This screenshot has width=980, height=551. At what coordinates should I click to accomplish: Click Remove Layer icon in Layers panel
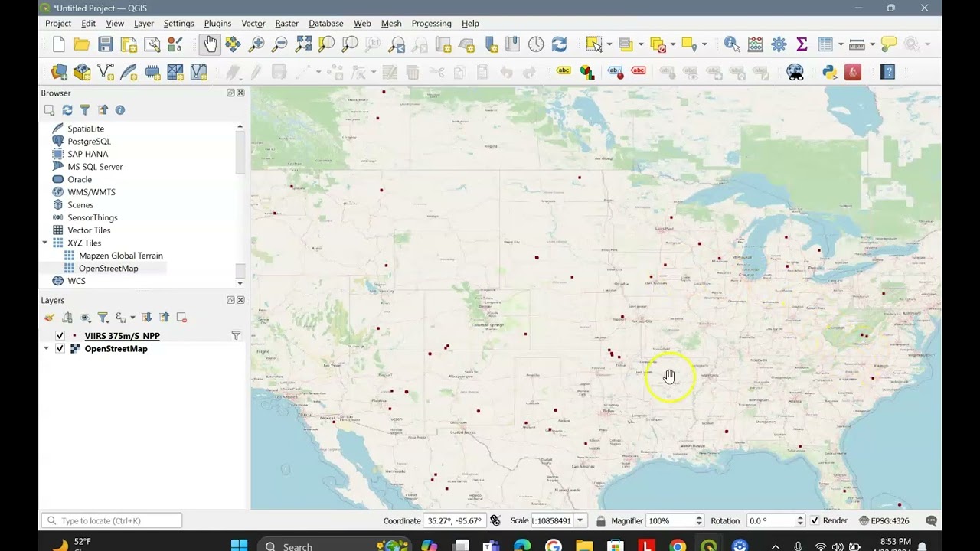[x=181, y=318]
